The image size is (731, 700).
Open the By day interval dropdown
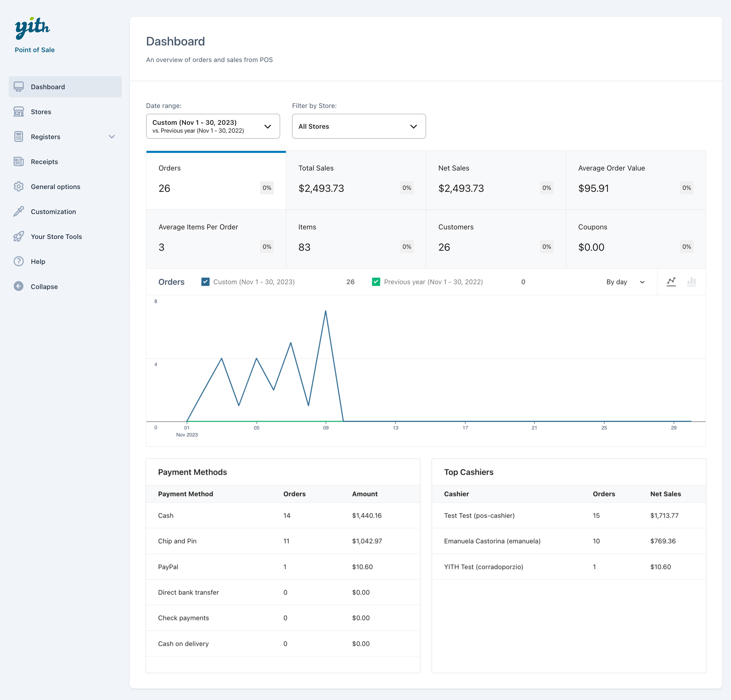click(x=625, y=282)
